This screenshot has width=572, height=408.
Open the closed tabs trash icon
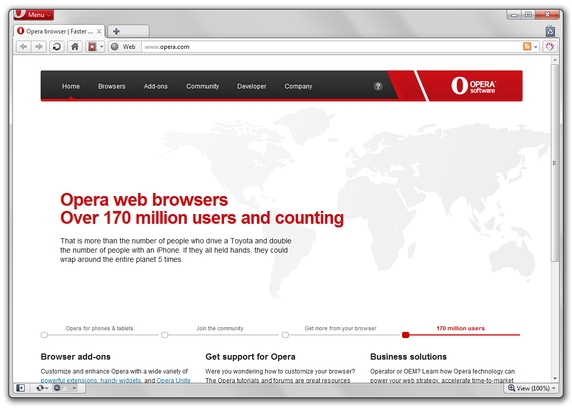(550, 31)
